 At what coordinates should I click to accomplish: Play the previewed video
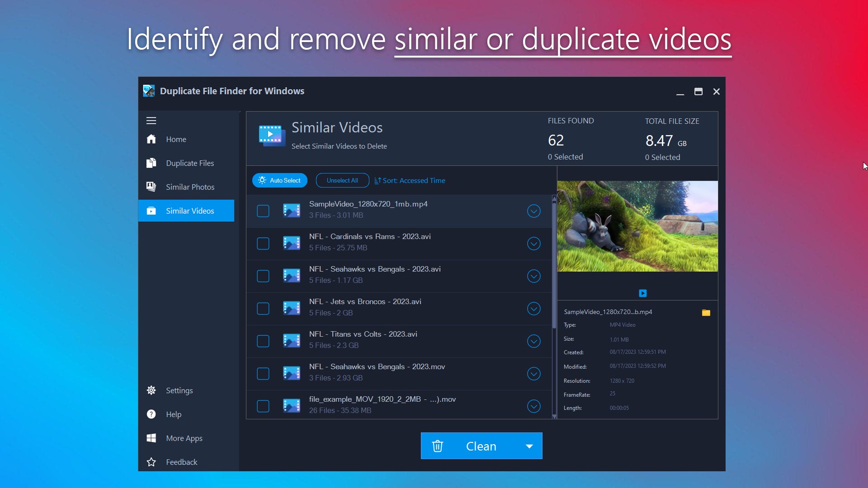coord(643,293)
